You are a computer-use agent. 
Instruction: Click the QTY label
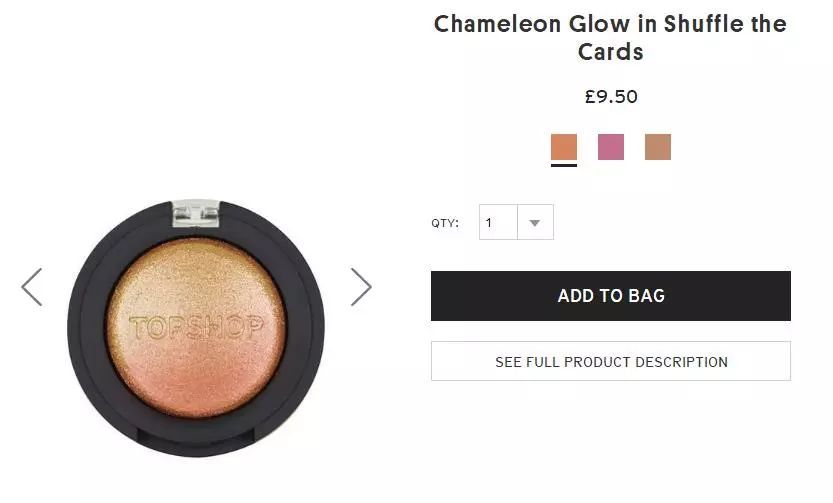[445, 223]
